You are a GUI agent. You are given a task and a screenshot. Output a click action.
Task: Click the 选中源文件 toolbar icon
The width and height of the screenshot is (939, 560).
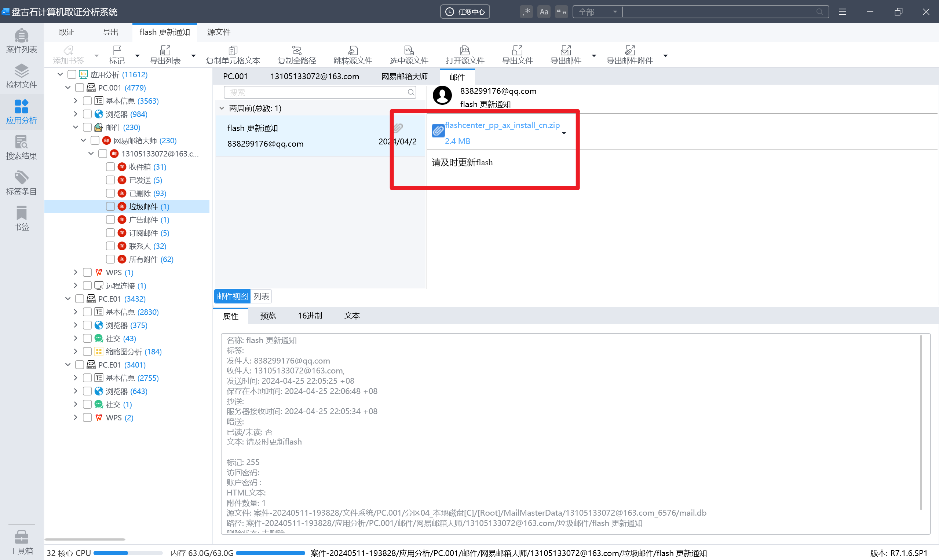click(409, 55)
